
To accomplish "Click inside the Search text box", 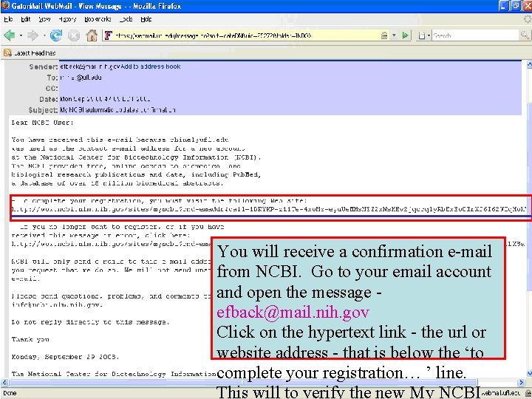I will tap(476, 35).
